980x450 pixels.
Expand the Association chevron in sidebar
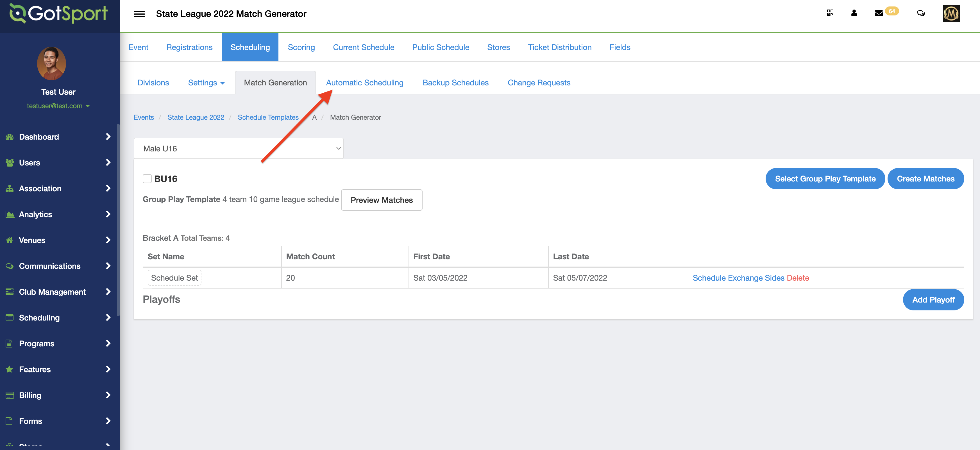108,188
